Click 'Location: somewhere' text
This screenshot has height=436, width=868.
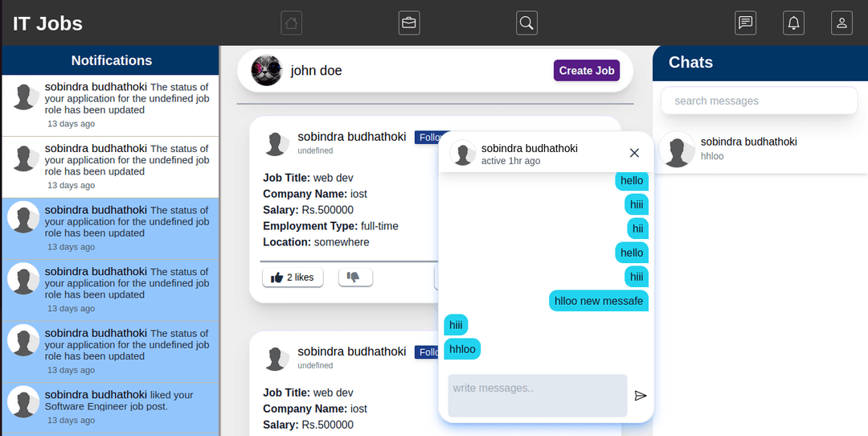(316, 242)
